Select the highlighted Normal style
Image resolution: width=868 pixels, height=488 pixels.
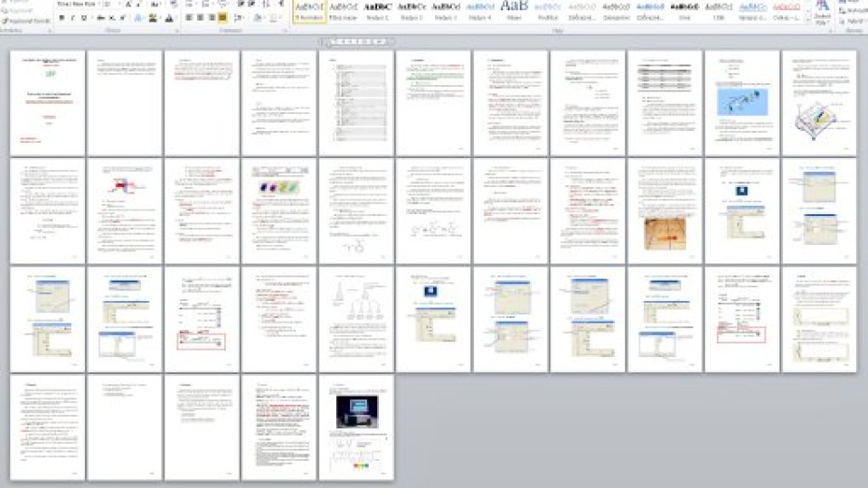[x=308, y=11]
